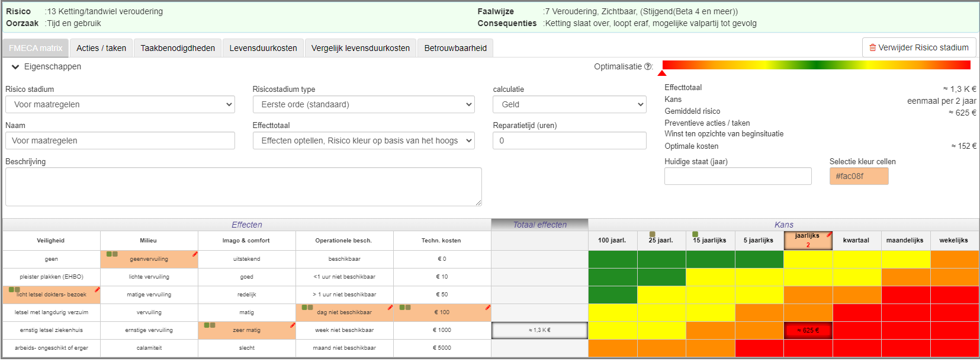Viewport: 980px width, 361px height.
Task: Select the ernstig letsel ziekenhuis effect cell
Action: pyautogui.click(x=52, y=330)
